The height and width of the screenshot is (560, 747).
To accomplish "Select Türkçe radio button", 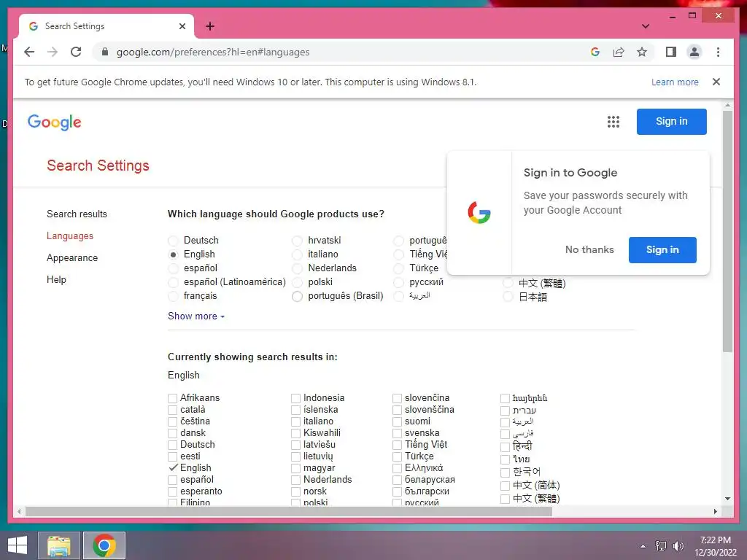I will tap(399, 268).
